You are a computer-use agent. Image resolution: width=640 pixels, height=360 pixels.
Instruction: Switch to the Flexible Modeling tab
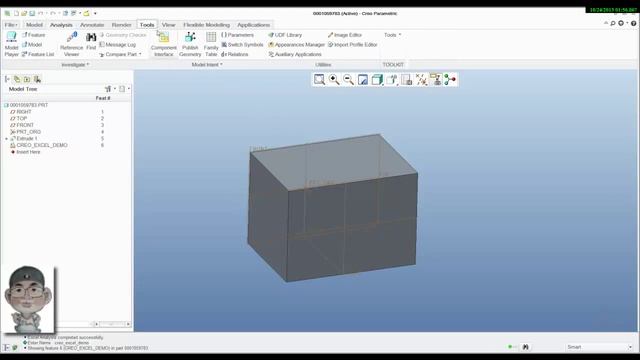click(207, 25)
